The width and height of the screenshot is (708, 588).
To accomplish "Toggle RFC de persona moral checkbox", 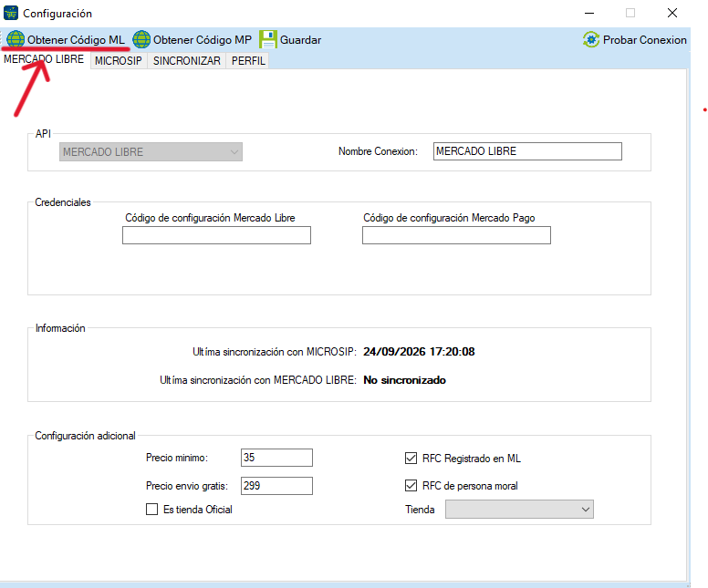I will (x=411, y=486).
